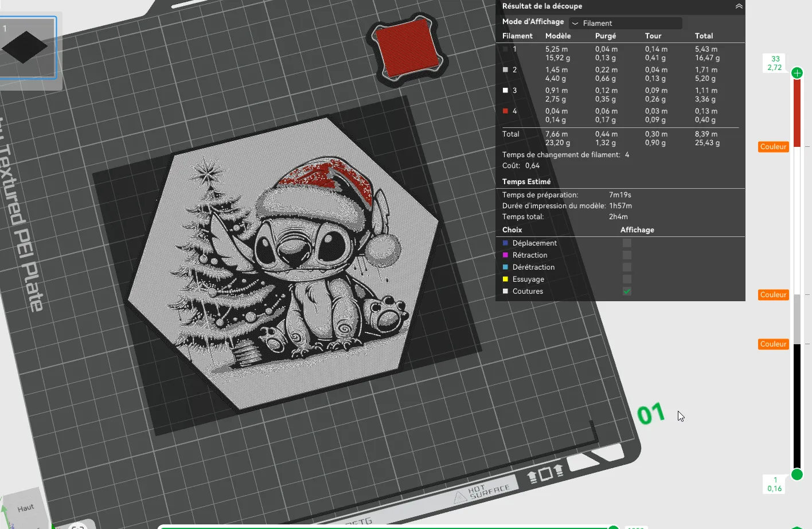Click the Temps de préparation value 7m19s
The height and width of the screenshot is (529, 812).
click(x=620, y=195)
